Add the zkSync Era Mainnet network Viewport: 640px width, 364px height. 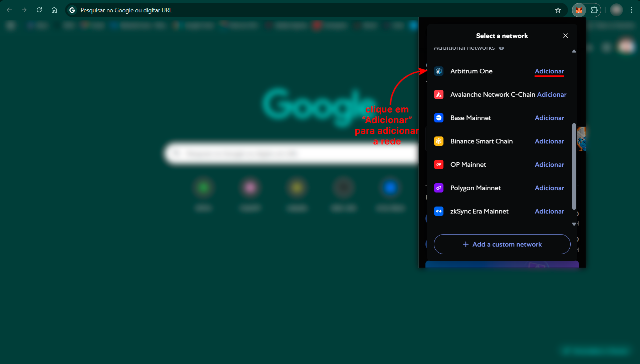click(x=549, y=211)
